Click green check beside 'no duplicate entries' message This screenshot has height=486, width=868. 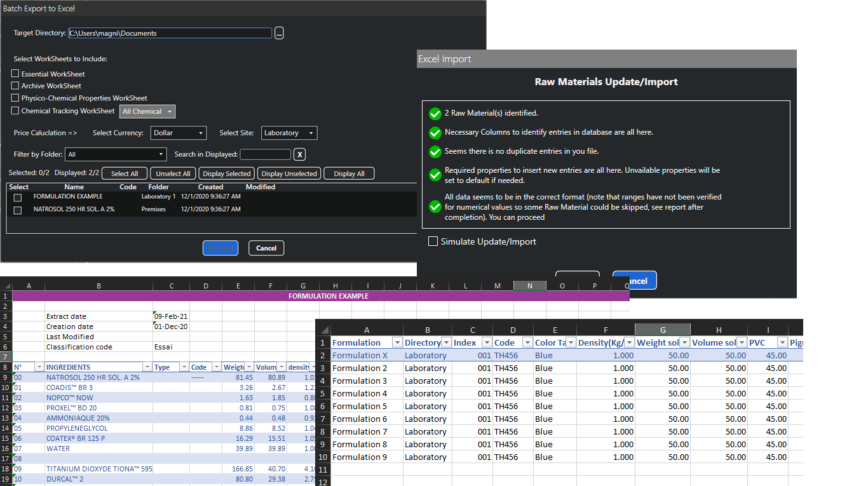click(x=435, y=152)
